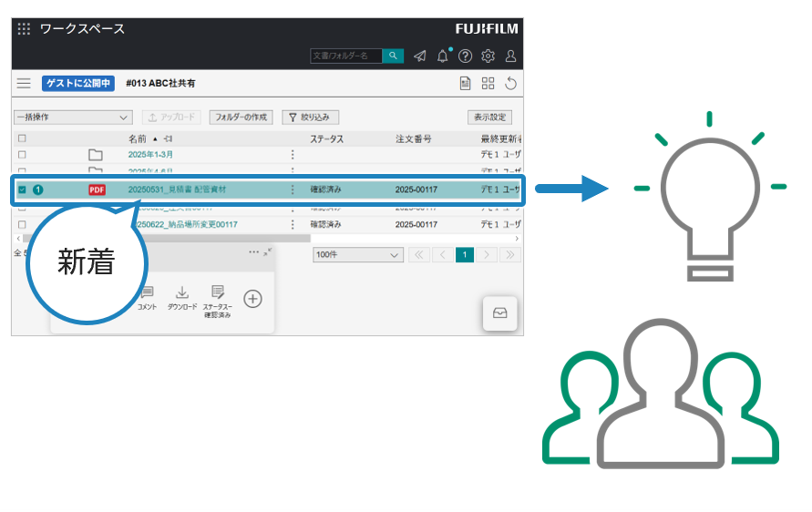Click the download icon in action panel
The height and width of the screenshot is (512, 812).
tap(182, 292)
